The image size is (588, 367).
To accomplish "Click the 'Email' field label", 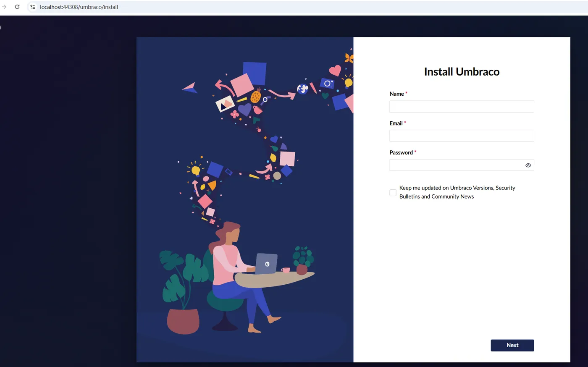I will tap(396, 123).
